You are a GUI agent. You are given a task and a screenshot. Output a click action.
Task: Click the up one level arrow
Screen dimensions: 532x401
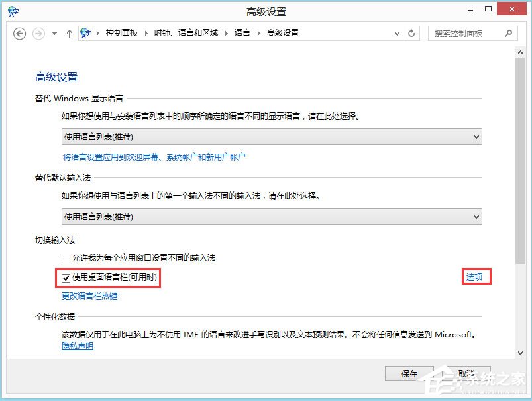point(70,33)
